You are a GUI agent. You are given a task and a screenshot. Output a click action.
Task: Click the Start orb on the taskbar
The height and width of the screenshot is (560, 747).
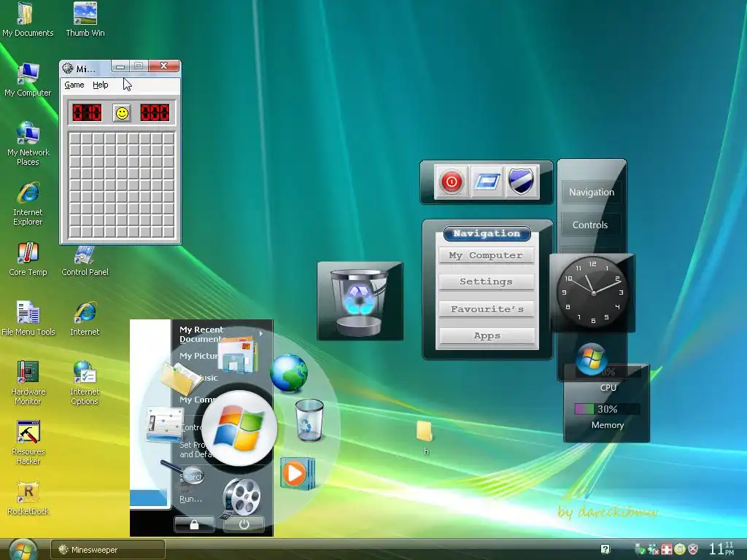tap(23, 550)
